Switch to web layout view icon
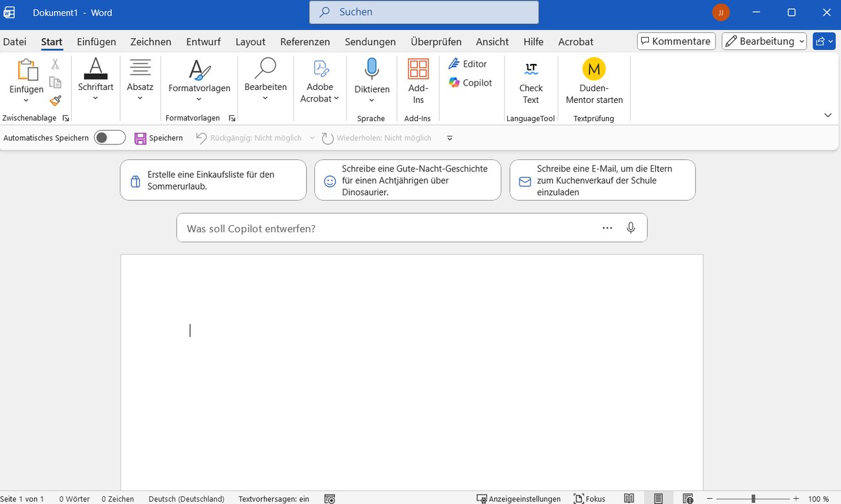841x504 pixels. (x=688, y=498)
